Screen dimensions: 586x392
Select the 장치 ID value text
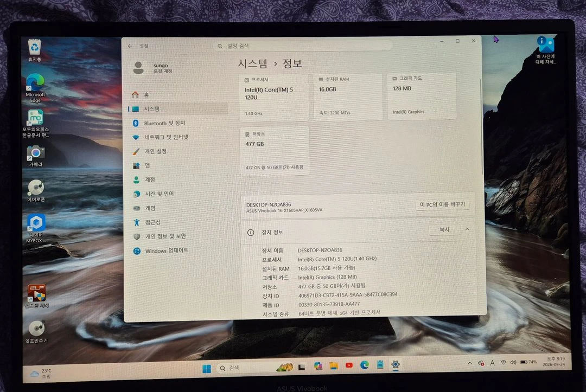pyautogui.click(x=348, y=295)
